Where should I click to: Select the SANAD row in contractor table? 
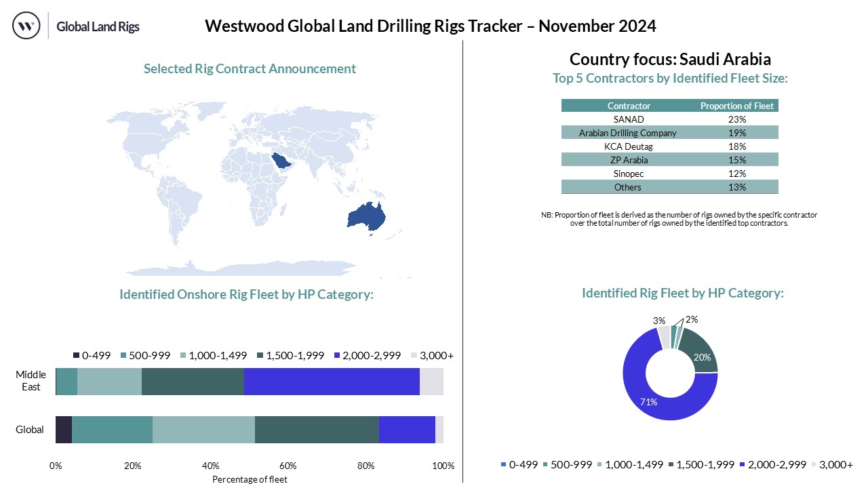(669, 119)
